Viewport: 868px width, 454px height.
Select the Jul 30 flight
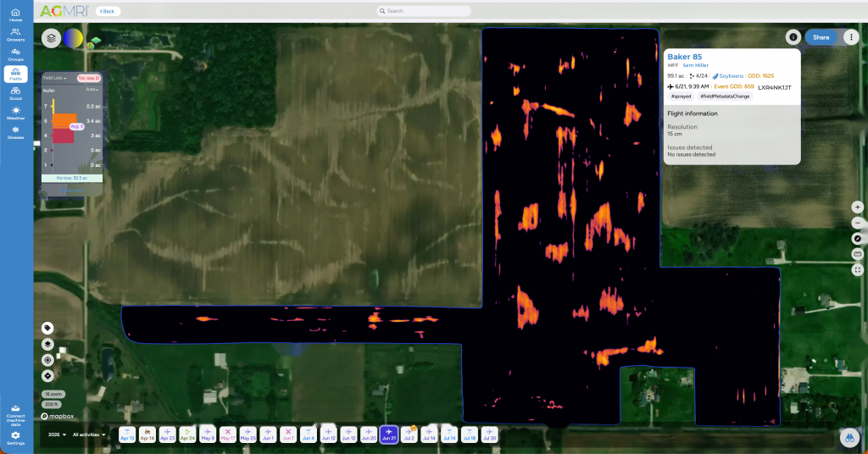(x=489, y=435)
